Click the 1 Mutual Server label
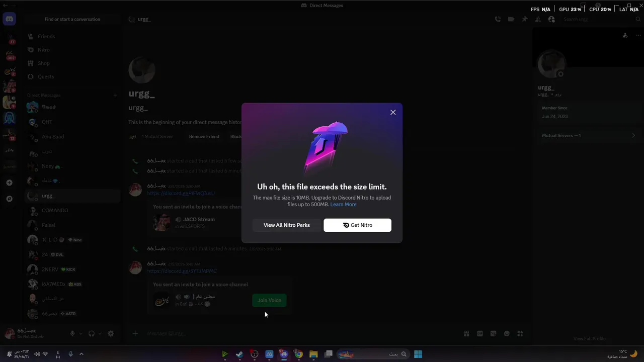 coord(157,137)
